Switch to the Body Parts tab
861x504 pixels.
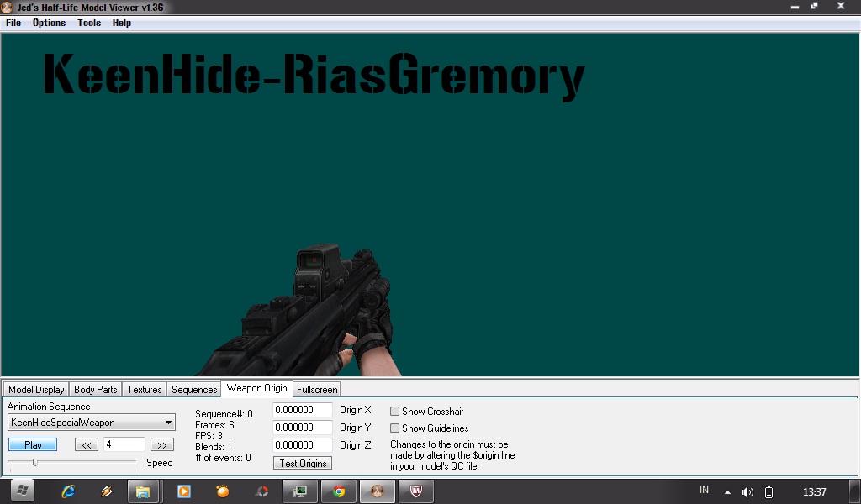coord(96,390)
